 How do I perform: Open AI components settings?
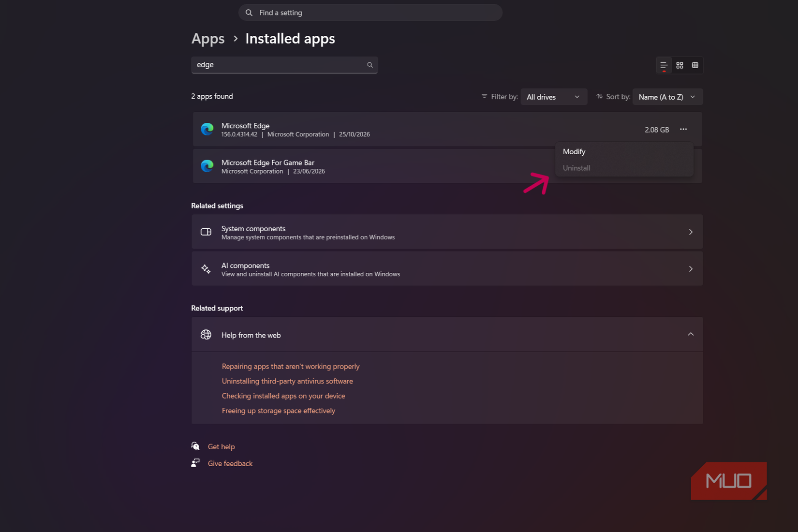point(447,268)
